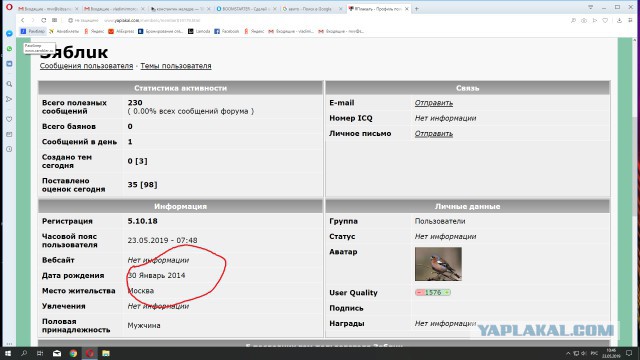Open Task View on taskbar
This screenshot has height=360, width=640.
40,353
